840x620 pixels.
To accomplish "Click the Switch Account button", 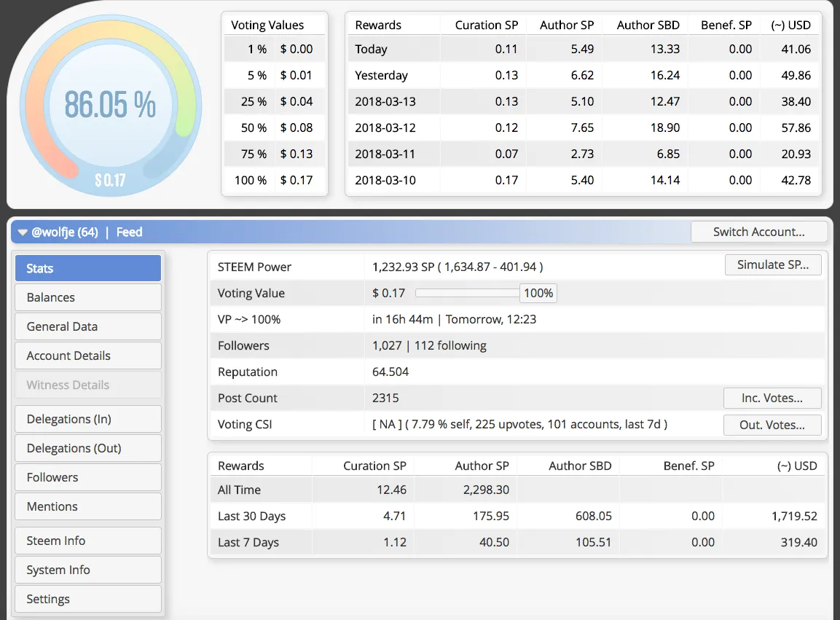I will click(758, 232).
